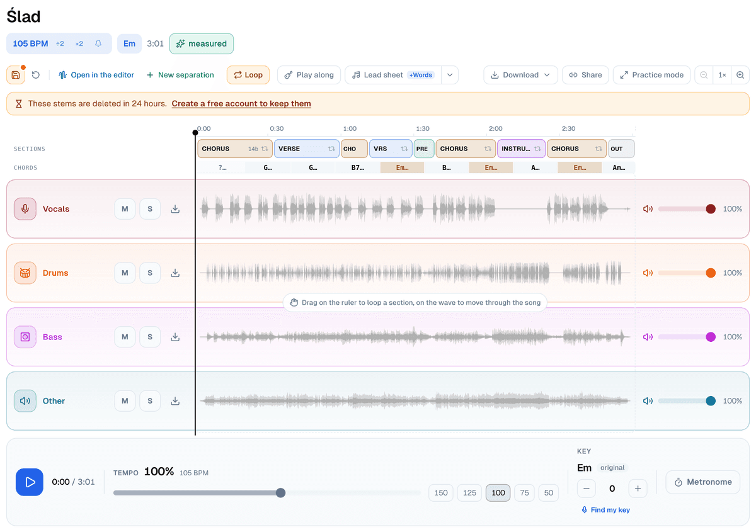Select the first CHORUS section
756x532 pixels.
click(x=235, y=149)
